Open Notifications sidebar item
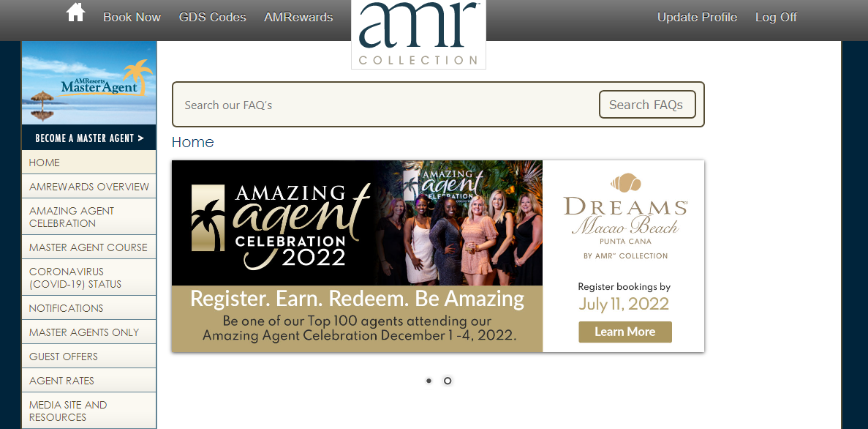Viewport: 868px width, 429px height. tap(89, 308)
